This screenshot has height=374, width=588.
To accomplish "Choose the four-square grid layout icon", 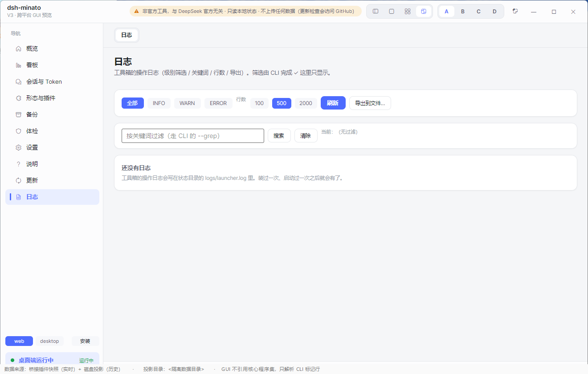I will click(408, 12).
